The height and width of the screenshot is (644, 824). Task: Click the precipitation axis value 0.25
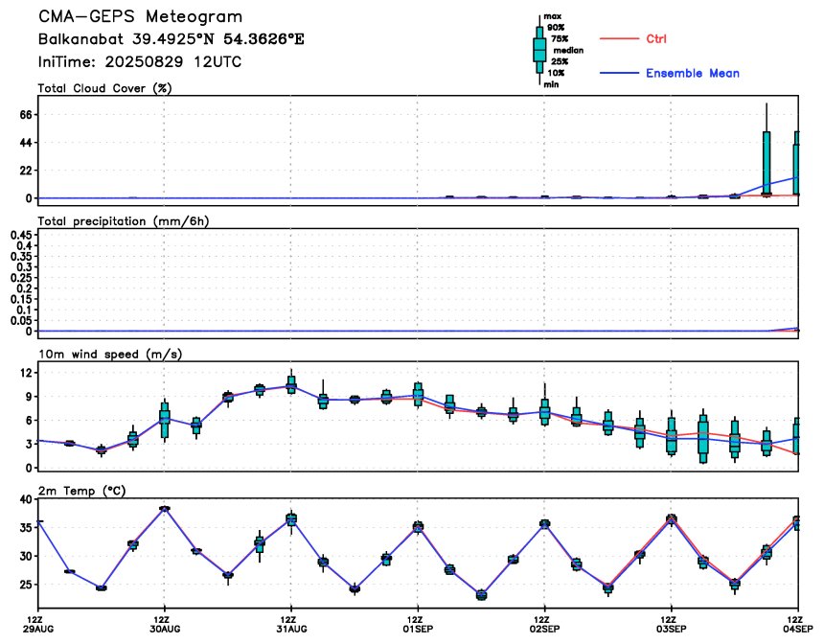[21, 278]
